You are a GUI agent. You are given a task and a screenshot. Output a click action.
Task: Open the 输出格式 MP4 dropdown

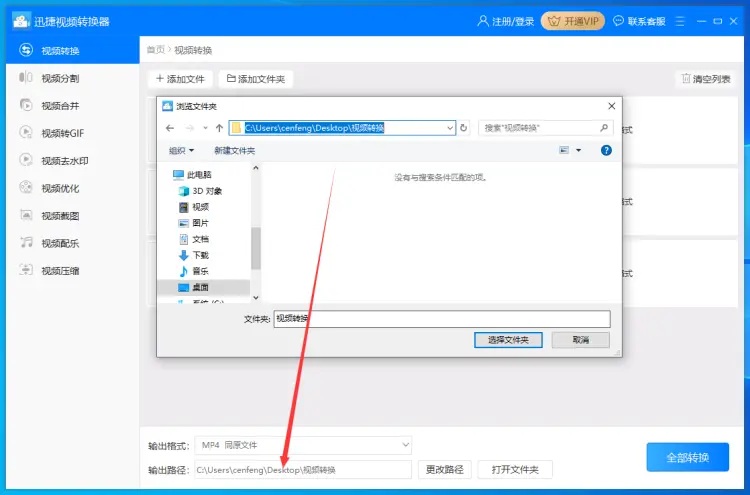tap(303, 445)
